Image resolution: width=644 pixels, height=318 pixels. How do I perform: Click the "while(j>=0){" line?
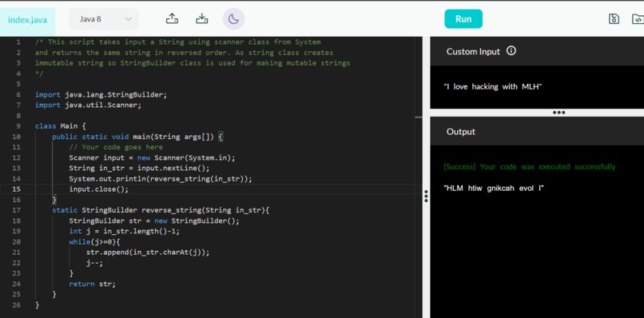click(x=94, y=242)
